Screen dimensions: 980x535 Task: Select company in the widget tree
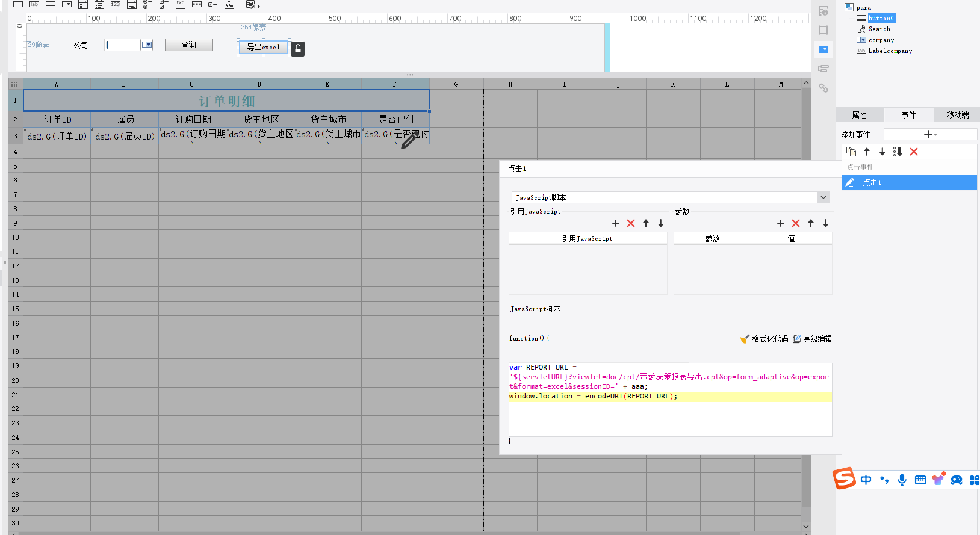[881, 40]
